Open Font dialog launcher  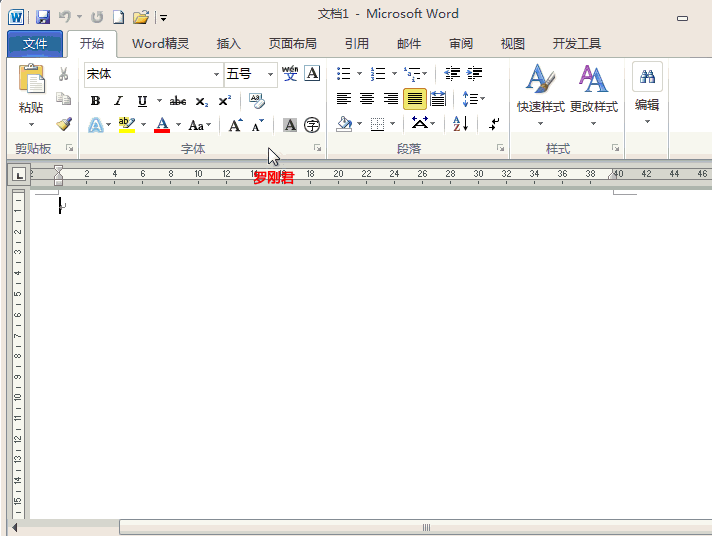point(317,148)
